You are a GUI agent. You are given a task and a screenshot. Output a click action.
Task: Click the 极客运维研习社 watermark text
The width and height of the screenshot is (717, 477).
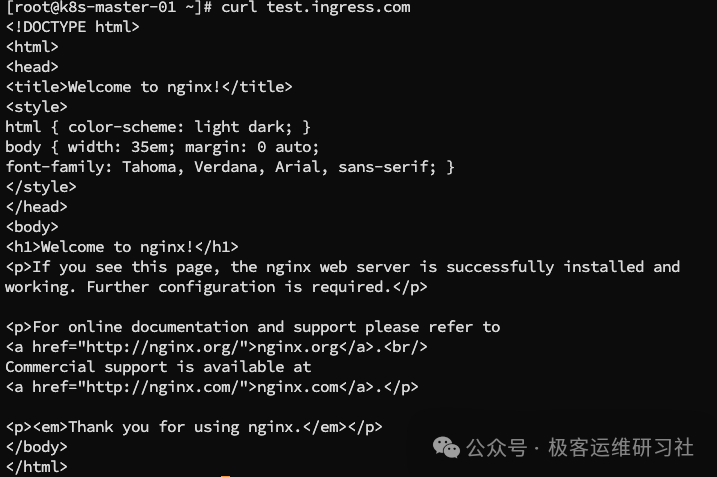[620, 447]
